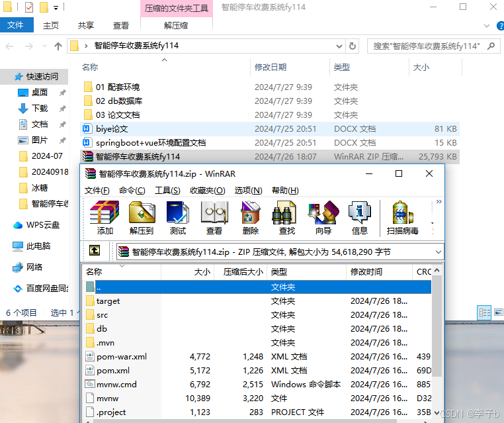504x423 pixels.
Task: Go up one folder in Explorer
Action: coord(58,46)
